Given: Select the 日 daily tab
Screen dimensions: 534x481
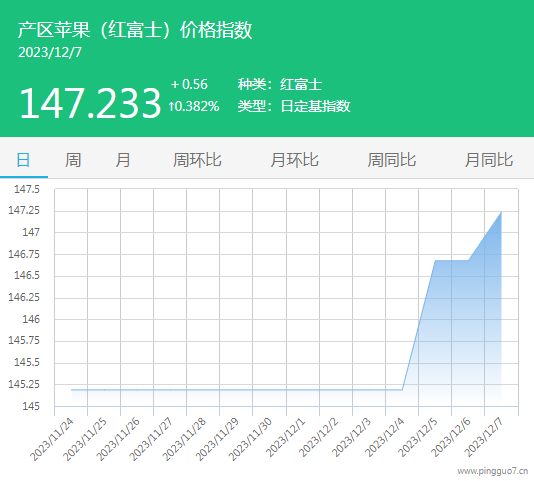Looking at the screenshot, I should [23, 160].
